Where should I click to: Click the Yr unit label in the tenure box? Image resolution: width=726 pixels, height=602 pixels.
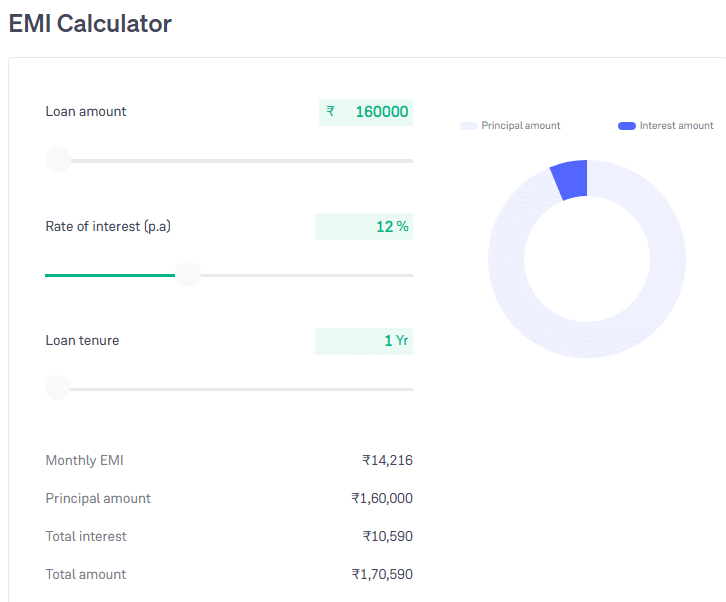pos(402,341)
